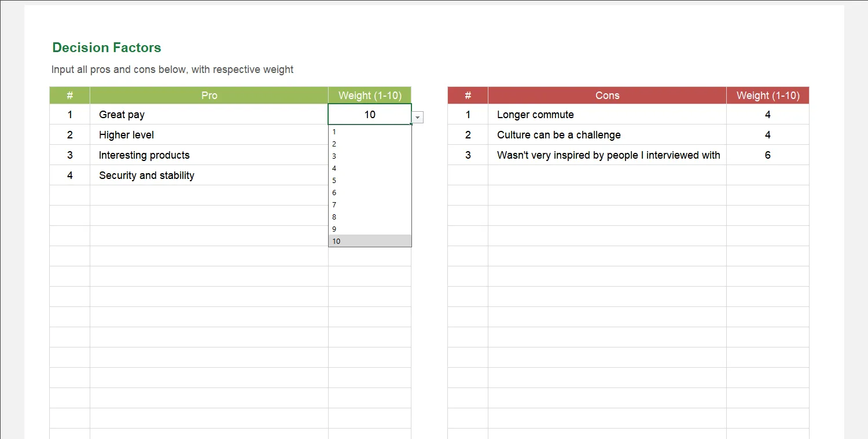The height and width of the screenshot is (439, 868).
Task: Click the Cons column header
Action: pyautogui.click(x=607, y=95)
